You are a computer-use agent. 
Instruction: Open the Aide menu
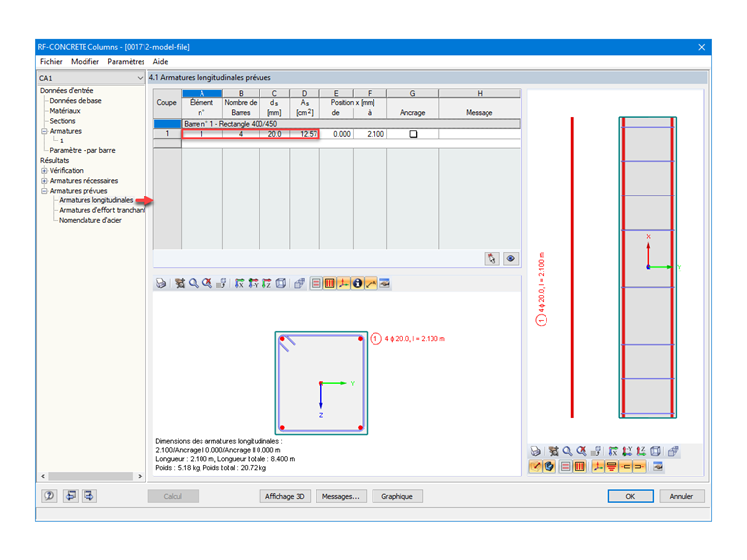tap(160, 62)
